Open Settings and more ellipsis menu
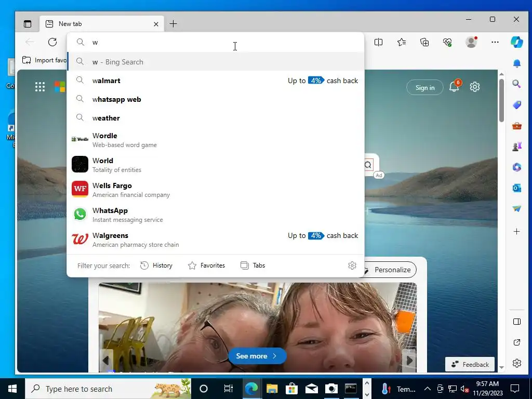532x399 pixels. click(495, 42)
